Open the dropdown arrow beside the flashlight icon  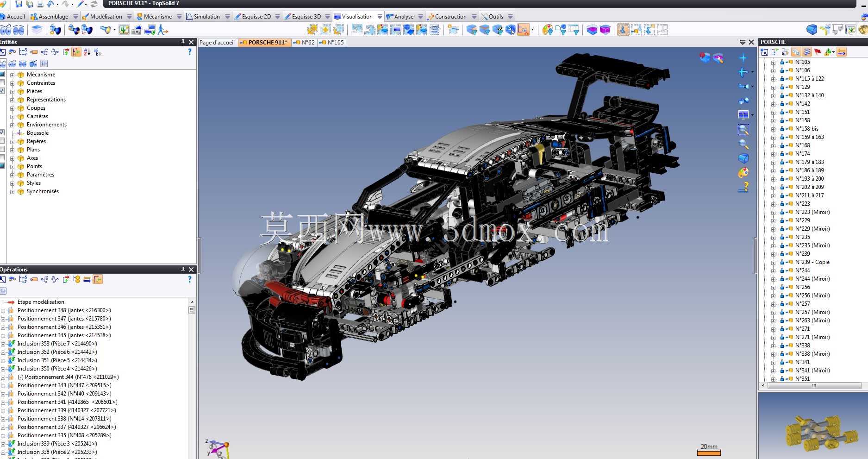(114, 30)
